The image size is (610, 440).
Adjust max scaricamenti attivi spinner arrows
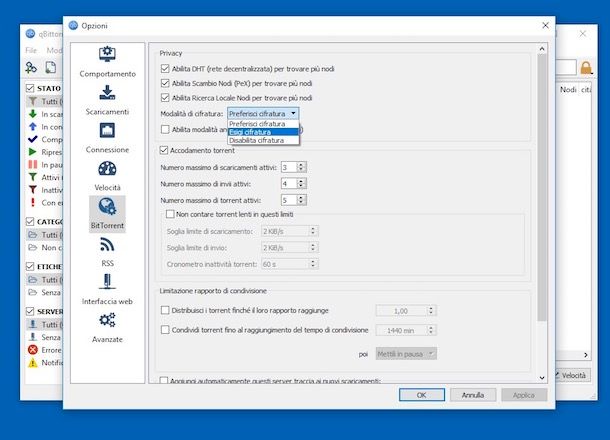coord(301,167)
